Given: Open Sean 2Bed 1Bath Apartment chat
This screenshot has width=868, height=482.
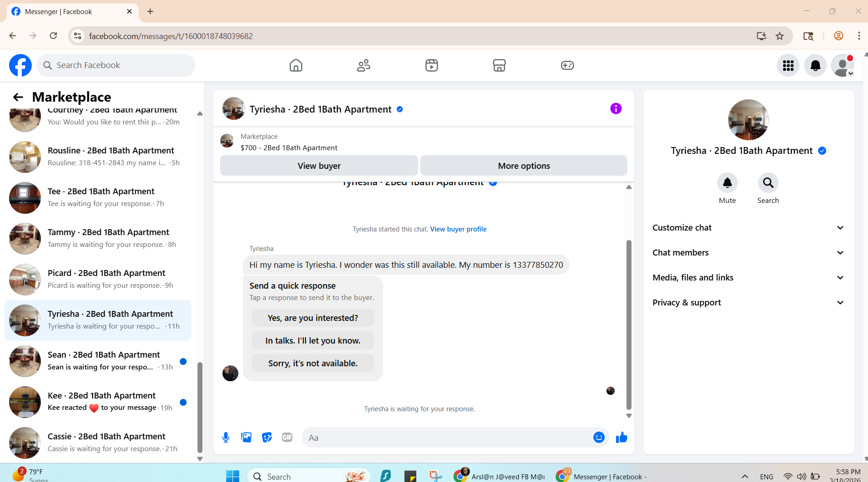Looking at the screenshot, I should (x=98, y=361).
